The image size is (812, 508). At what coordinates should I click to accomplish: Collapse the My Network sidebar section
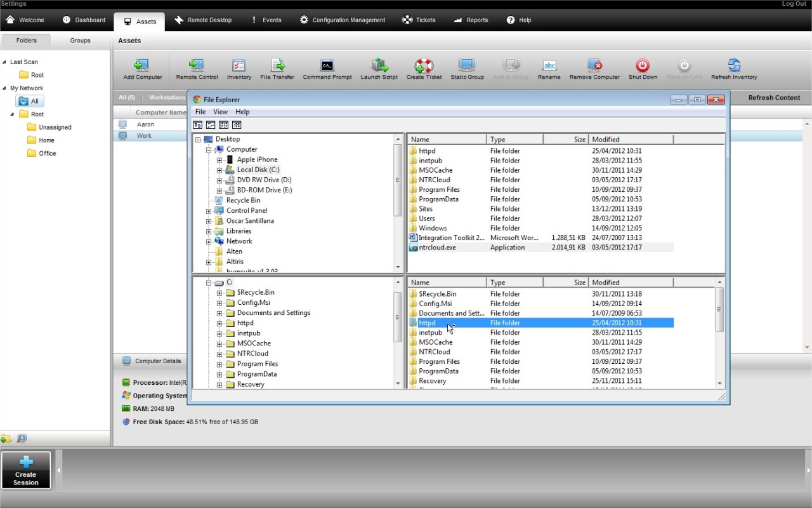(4, 88)
